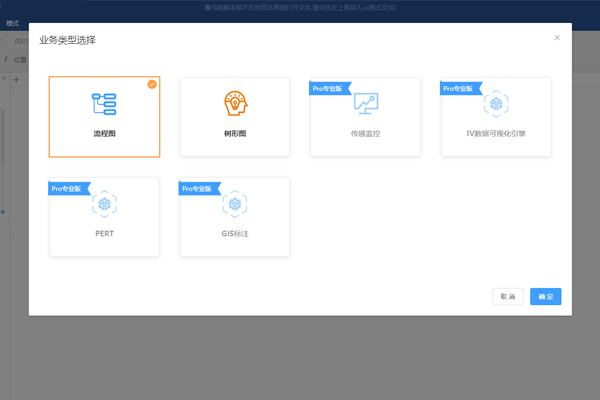Click the GIS标注 hexagon icon
This screenshot has height=400, width=600.
pos(235,204)
